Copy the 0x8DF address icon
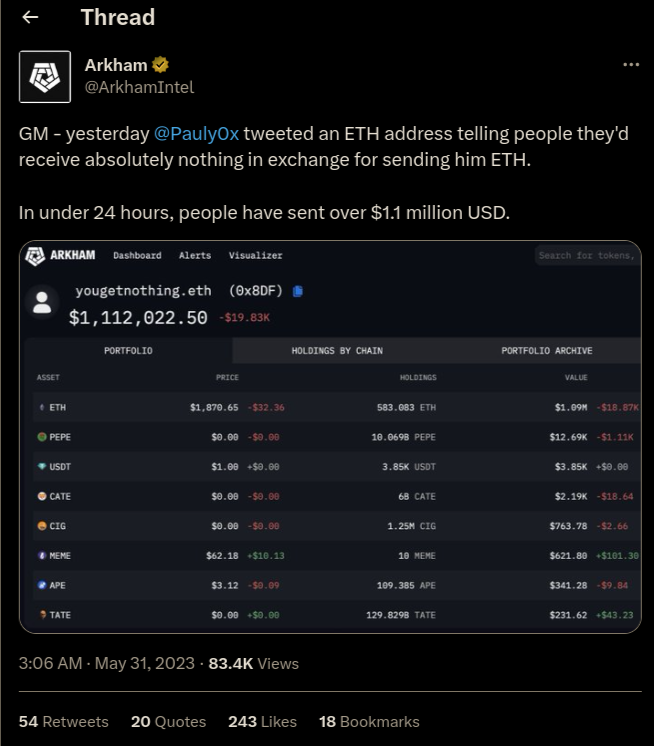 [x=298, y=291]
